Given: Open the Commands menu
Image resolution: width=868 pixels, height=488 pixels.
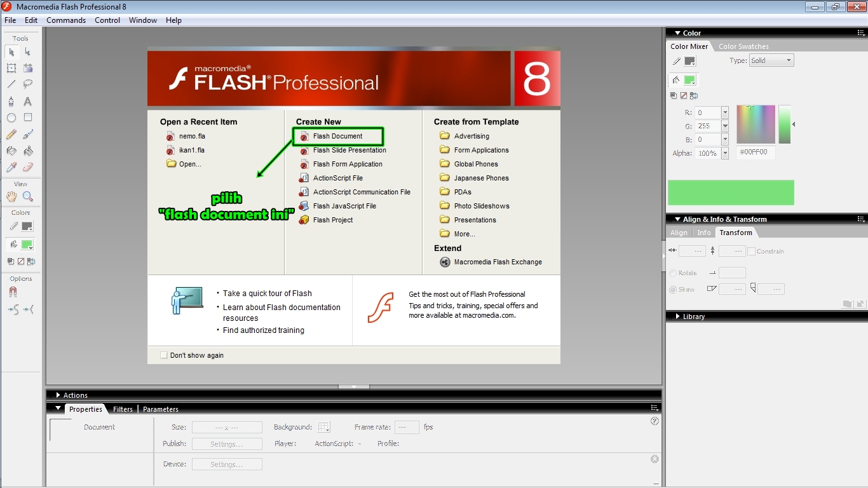Looking at the screenshot, I should [x=66, y=20].
